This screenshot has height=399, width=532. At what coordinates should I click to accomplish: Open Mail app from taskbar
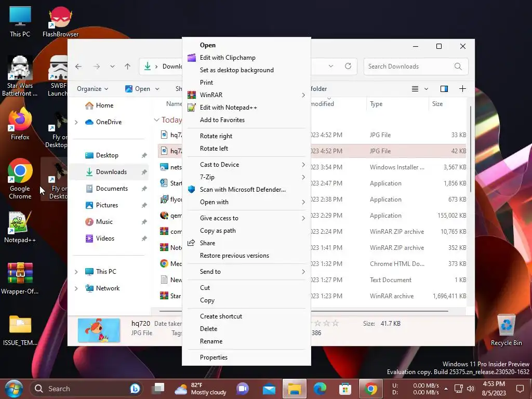tap(269, 389)
